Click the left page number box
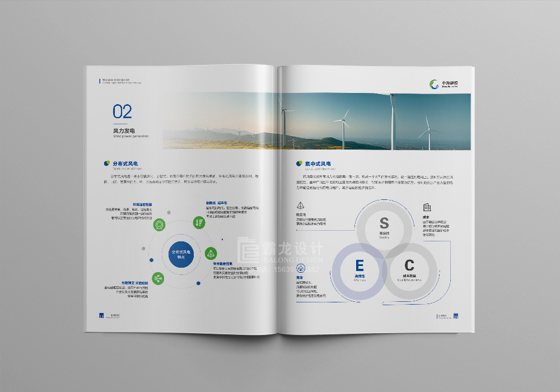The width and height of the screenshot is (560, 392). tap(101, 316)
